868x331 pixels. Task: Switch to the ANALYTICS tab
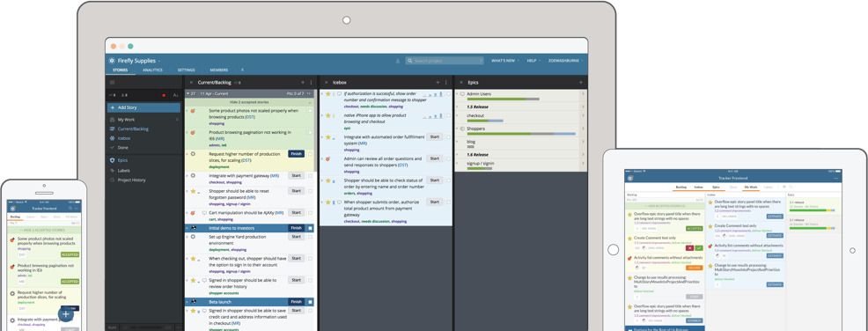click(152, 70)
